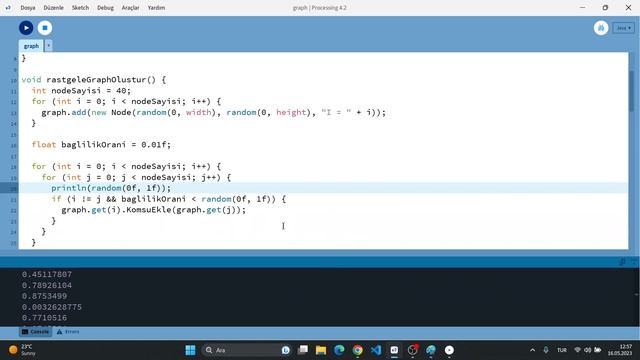Image resolution: width=640 pixels, height=360 pixels.
Task: Click the 'int nodeSayisi = 40;' line
Action: click(x=81, y=91)
